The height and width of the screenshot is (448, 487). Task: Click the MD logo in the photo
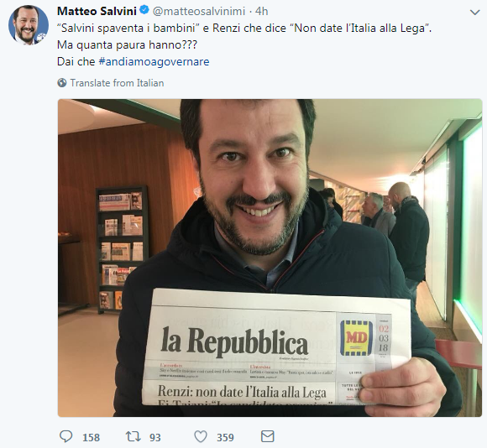point(356,338)
